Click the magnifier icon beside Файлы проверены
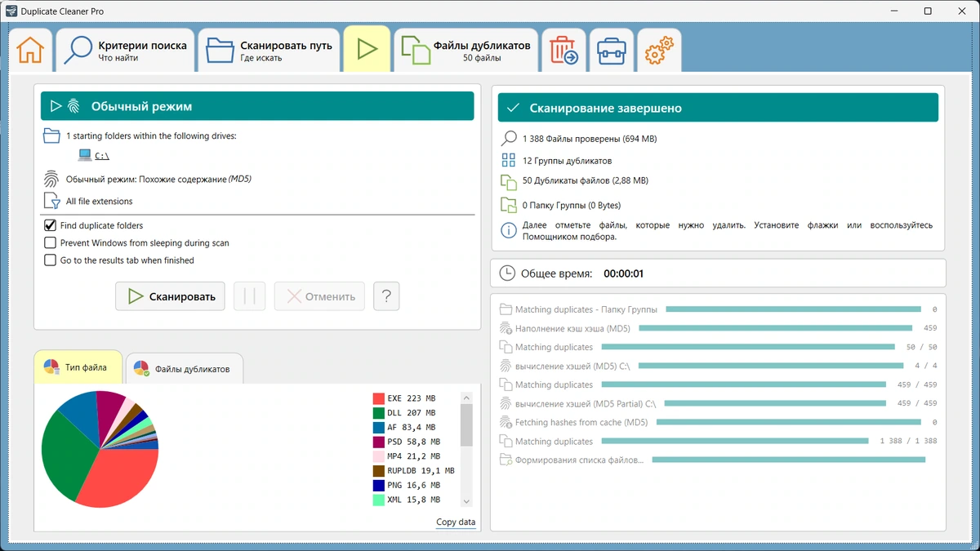This screenshot has width=980, height=551. click(509, 139)
